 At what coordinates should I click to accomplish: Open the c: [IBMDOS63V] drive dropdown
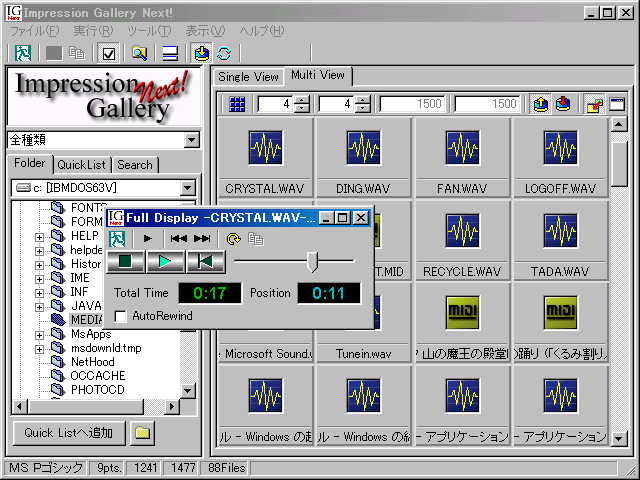[x=188, y=188]
